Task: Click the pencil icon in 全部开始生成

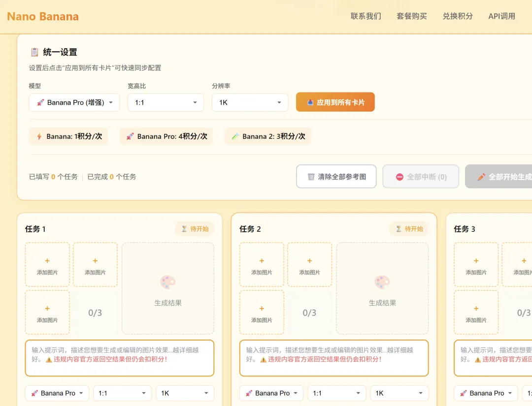Action: (x=481, y=177)
